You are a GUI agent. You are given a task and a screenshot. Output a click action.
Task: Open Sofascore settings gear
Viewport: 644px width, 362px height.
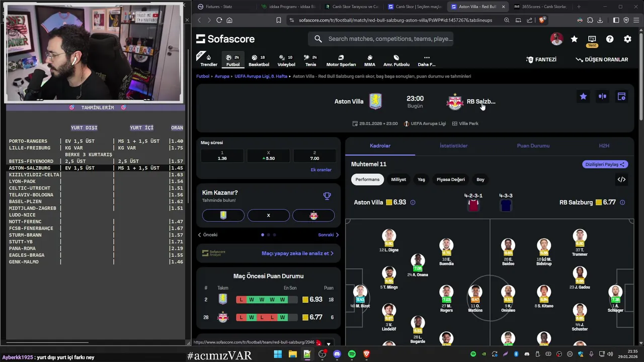627,39
